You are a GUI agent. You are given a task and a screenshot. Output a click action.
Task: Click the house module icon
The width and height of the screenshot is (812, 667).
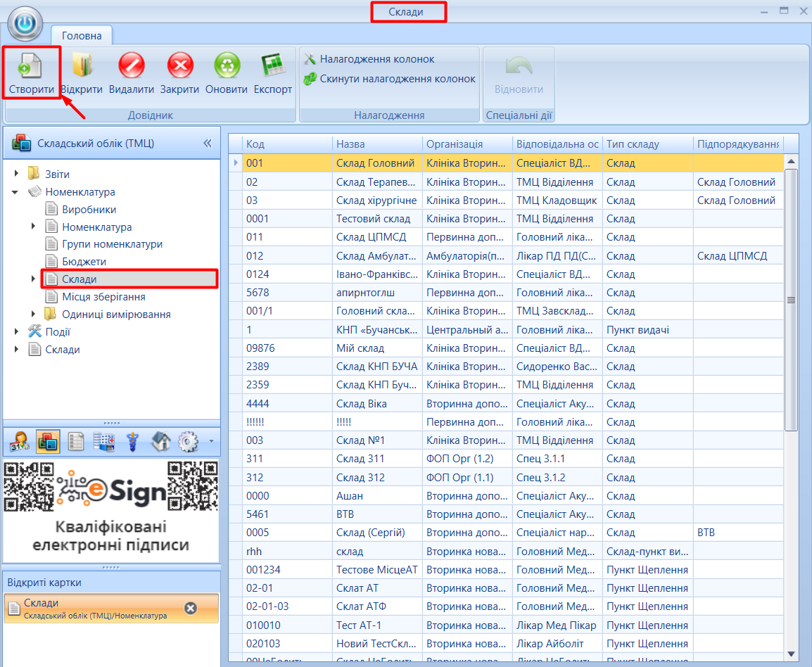(160, 442)
